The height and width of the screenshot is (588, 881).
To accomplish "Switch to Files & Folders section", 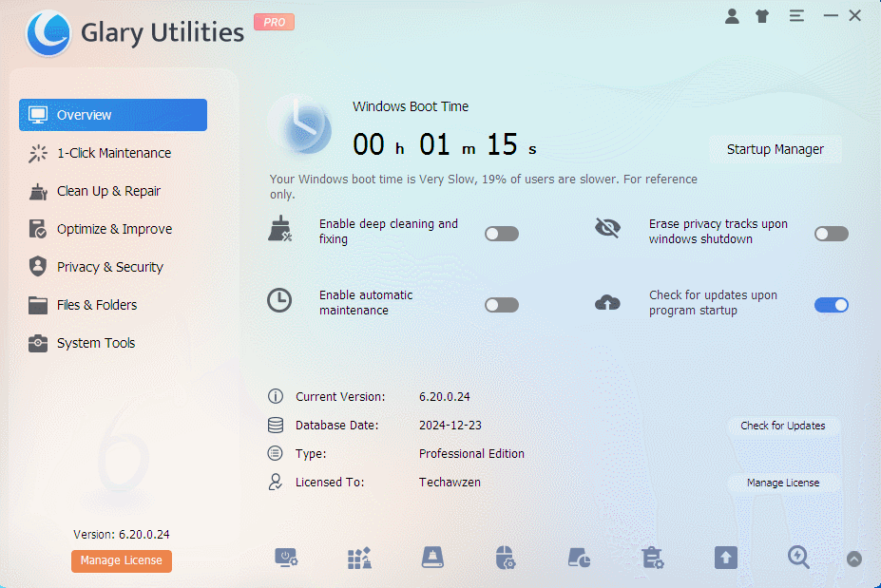I will click(113, 305).
